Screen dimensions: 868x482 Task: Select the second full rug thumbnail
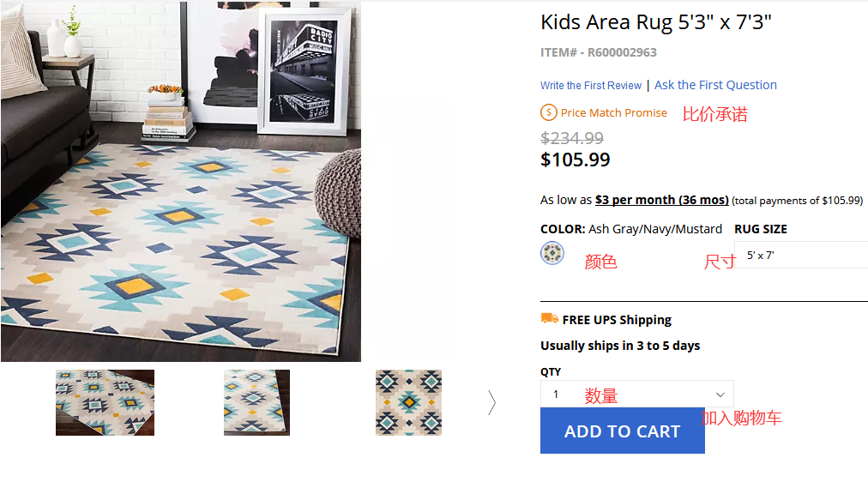256,402
